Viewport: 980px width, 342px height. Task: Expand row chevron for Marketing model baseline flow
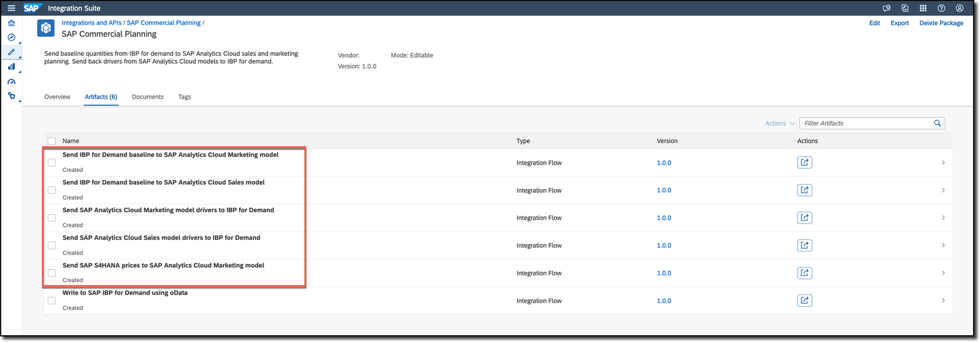[943, 163]
